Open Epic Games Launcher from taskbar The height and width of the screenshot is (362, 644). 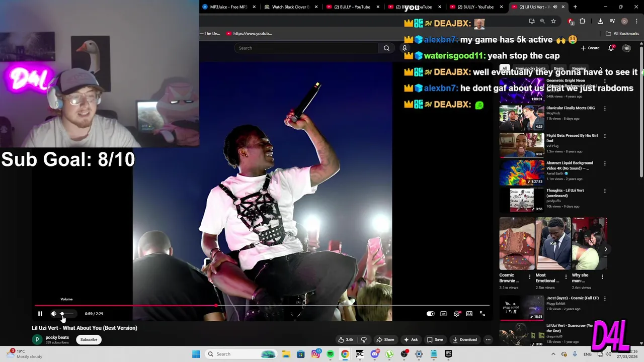[x=448, y=354]
